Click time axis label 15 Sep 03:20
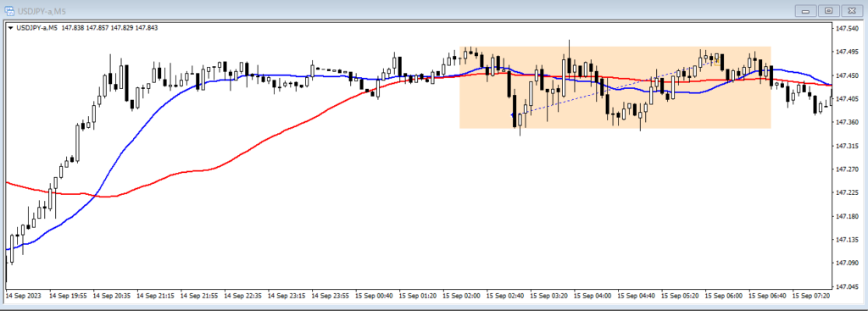Image resolution: width=868 pixels, height=311 pixels. [548, 297]
